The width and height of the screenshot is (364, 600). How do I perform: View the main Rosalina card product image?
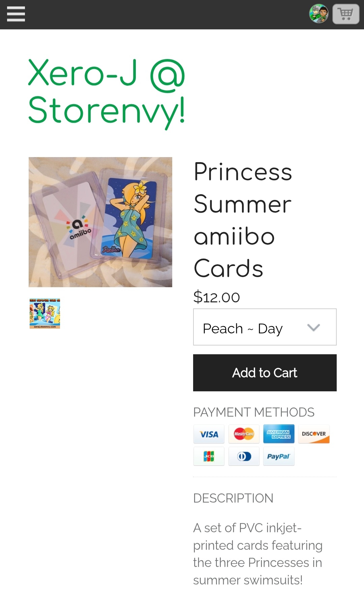[x=100, y=222]
